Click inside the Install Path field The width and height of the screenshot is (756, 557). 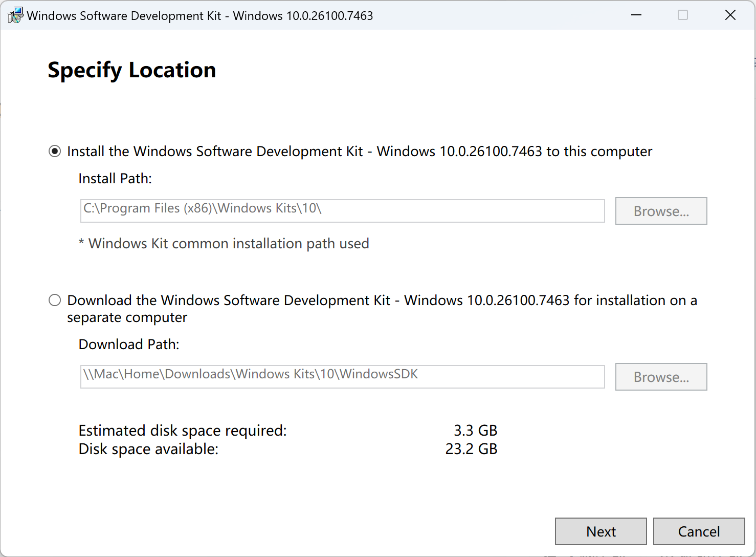tap(342, 210)
